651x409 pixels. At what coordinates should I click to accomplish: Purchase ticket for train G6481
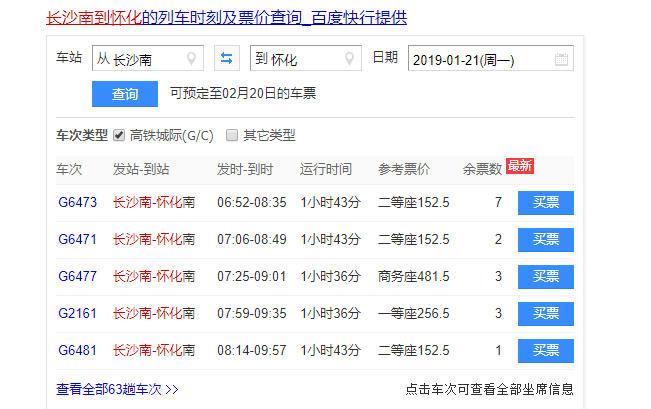[545, 351]
